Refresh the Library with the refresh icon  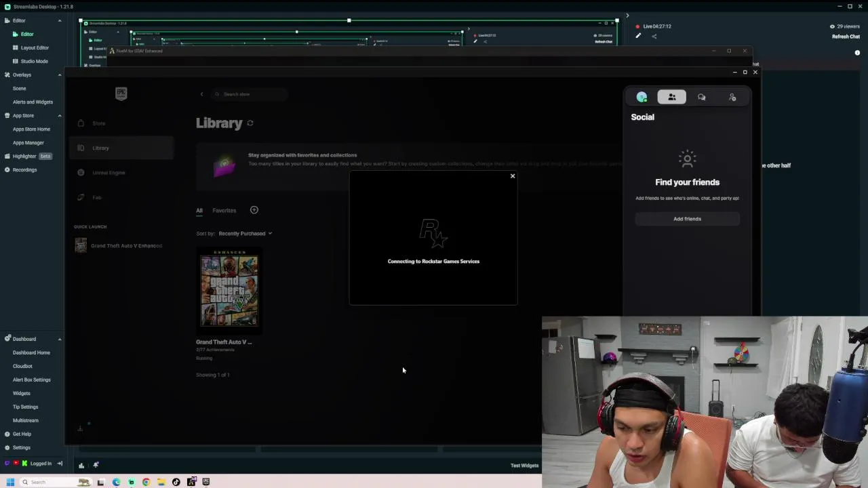[250, 123]
